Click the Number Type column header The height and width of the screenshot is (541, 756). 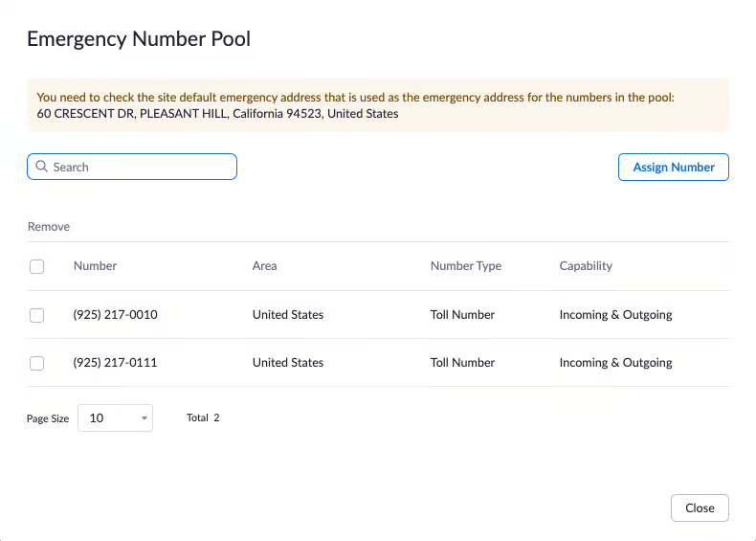click(465, 266)
